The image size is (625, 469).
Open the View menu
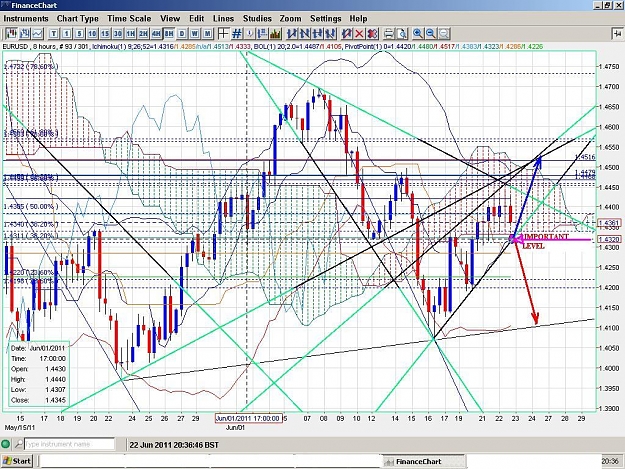coord(170,18)
